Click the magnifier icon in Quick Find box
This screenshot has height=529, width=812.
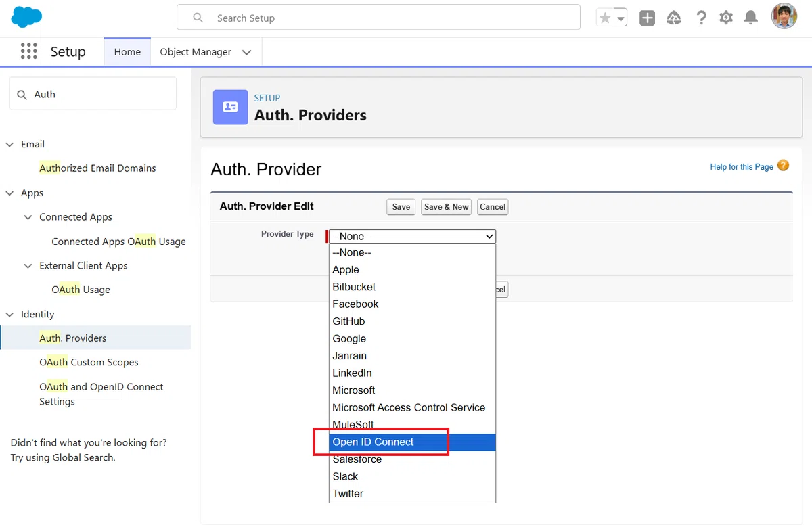point(22,95)
